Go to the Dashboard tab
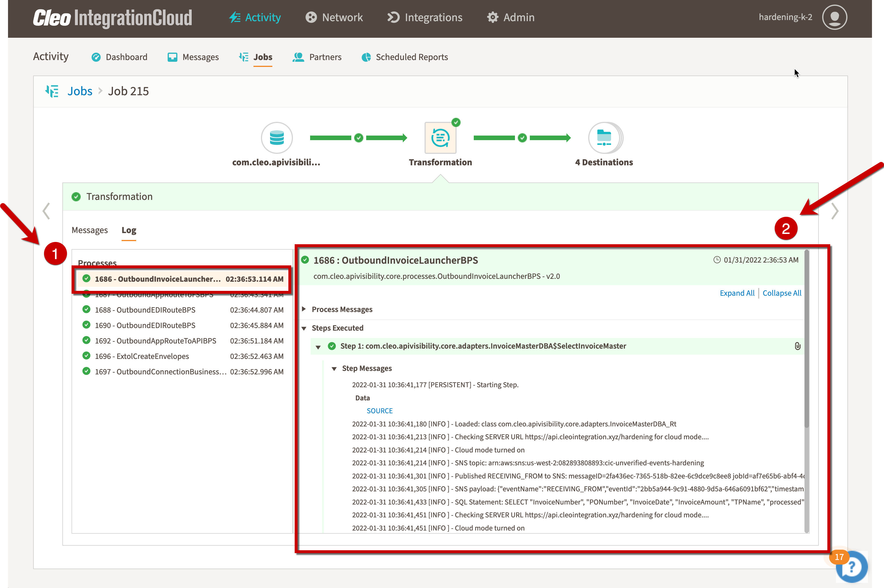 point(119,57)
